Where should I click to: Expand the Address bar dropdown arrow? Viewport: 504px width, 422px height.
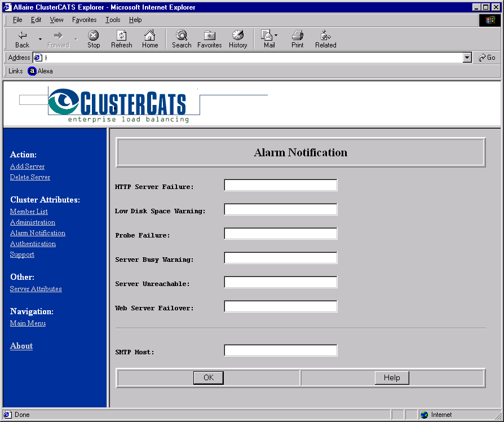[467, 58]
